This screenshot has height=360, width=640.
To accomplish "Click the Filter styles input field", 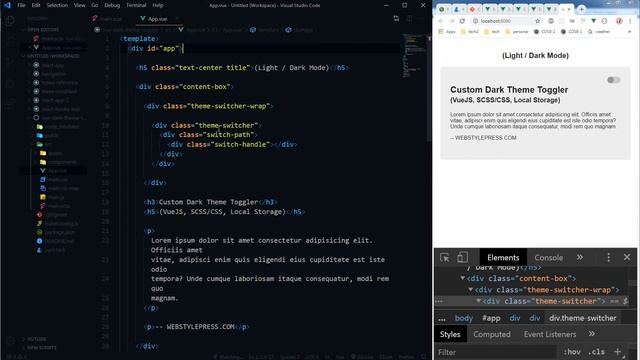I will pyautogui.click(x=496, y=352).
